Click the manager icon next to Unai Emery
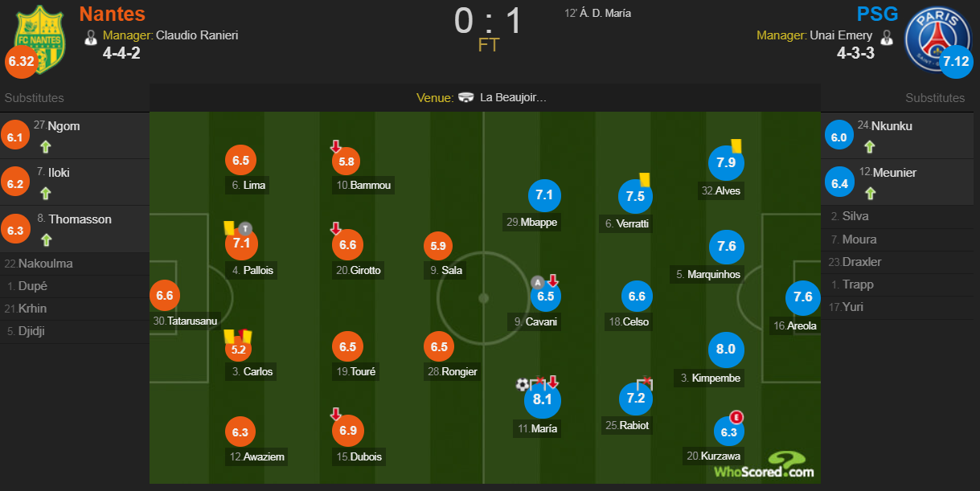 coord(887,36)
